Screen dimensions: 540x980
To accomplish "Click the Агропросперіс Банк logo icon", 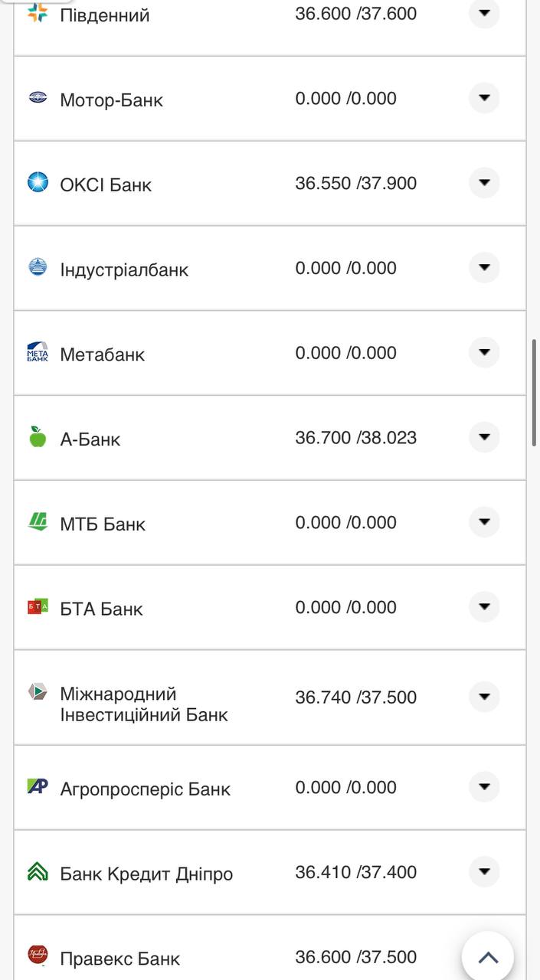I will coord(38,786).
